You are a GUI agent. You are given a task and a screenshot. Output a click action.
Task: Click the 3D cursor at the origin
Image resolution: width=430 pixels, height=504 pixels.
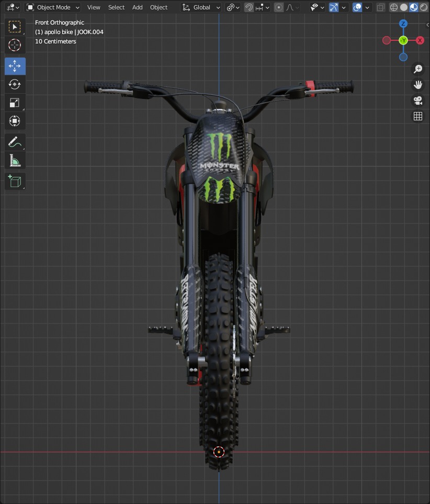click(x=219, y=452)
